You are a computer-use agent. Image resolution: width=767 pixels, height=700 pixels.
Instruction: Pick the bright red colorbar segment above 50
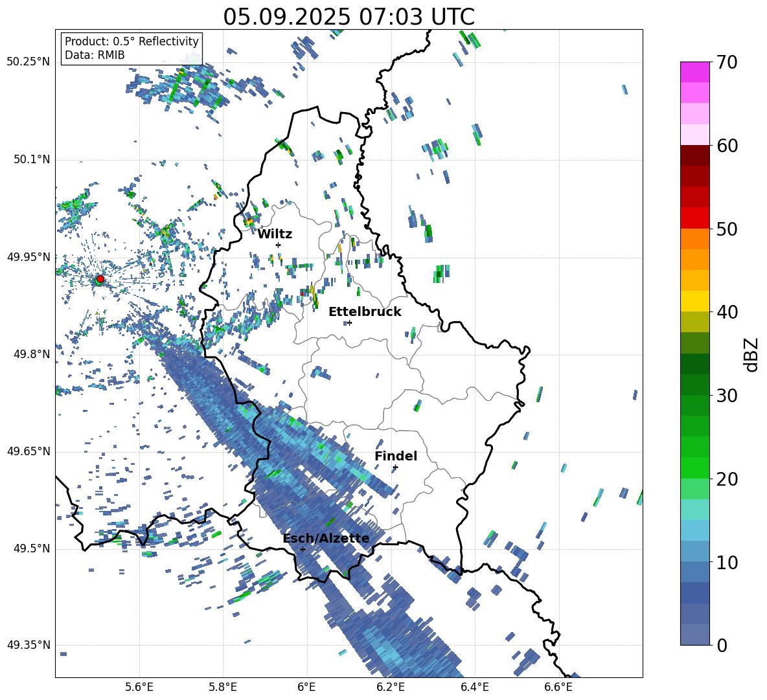click(x=694, y=218)
